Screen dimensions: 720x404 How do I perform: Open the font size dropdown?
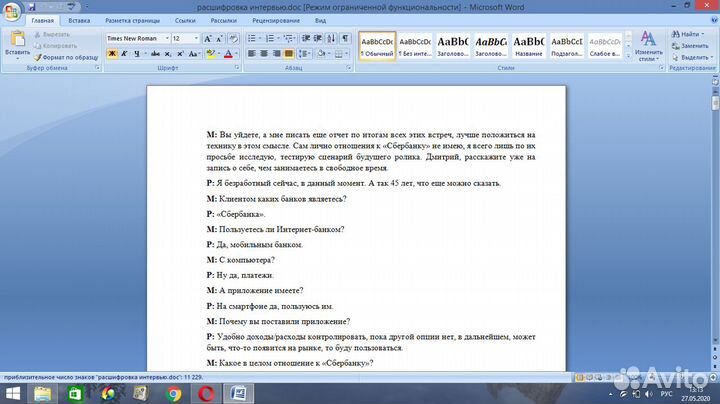pyautogui.click(x=194, y=38)
